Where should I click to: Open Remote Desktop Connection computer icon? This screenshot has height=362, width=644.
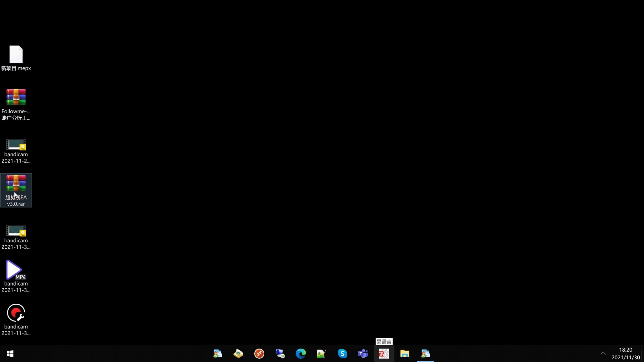pos(280,354)
